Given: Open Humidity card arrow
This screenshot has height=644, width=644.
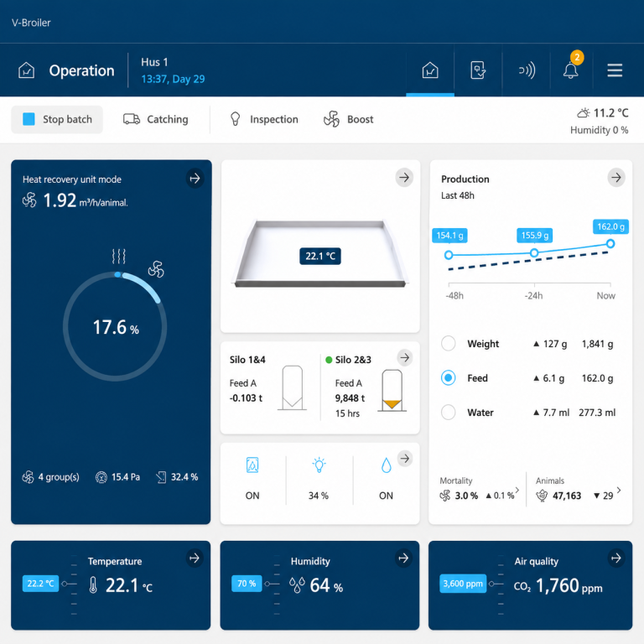Looking at the screenshot, I should [403, 558].
